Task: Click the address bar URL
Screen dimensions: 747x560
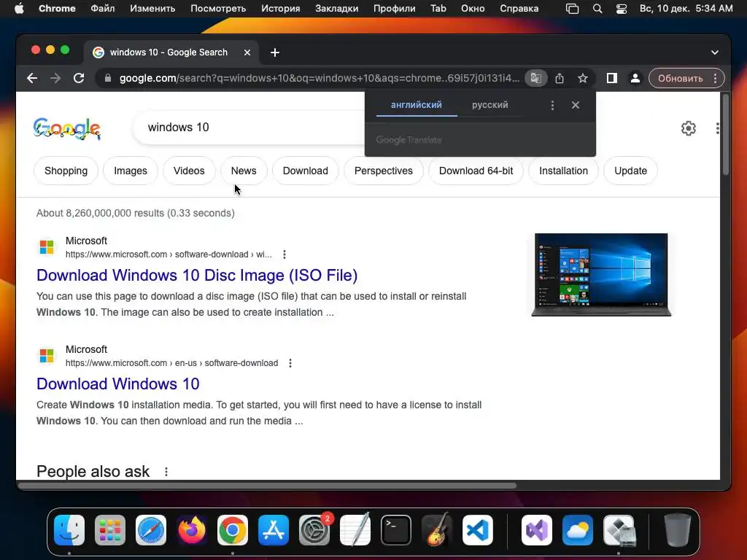Action: click(x=320, y=78)
